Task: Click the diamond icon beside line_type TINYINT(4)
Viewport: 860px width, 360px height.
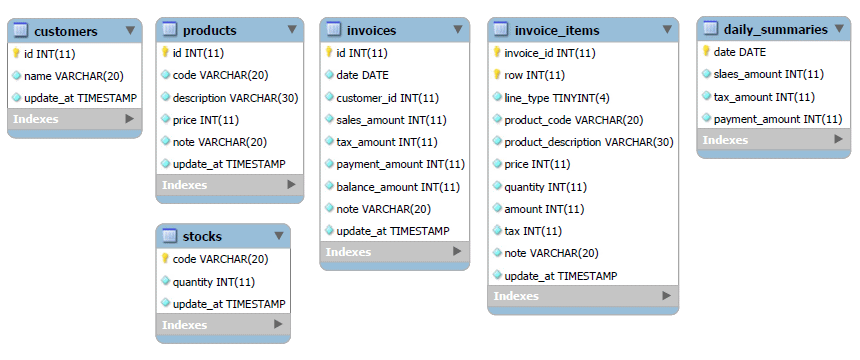Action: [x=497, y=97]
